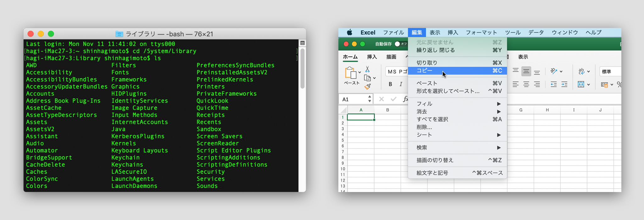Click the Top Align icon
The width and height of the screenshot is (644, 220).
click(515, 71)
